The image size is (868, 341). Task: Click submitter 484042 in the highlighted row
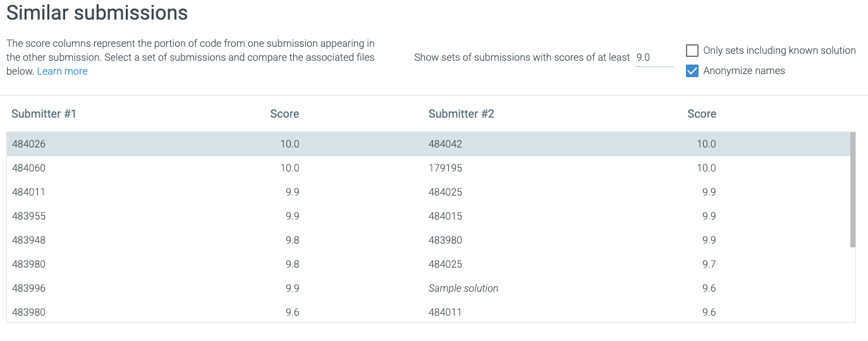pos(446,144)
